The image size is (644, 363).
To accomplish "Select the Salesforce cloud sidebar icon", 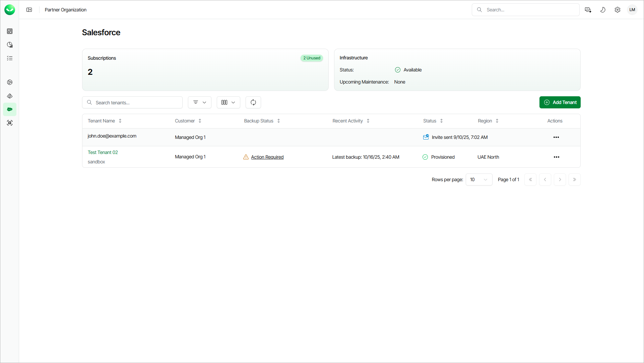I will click(10, 109).
